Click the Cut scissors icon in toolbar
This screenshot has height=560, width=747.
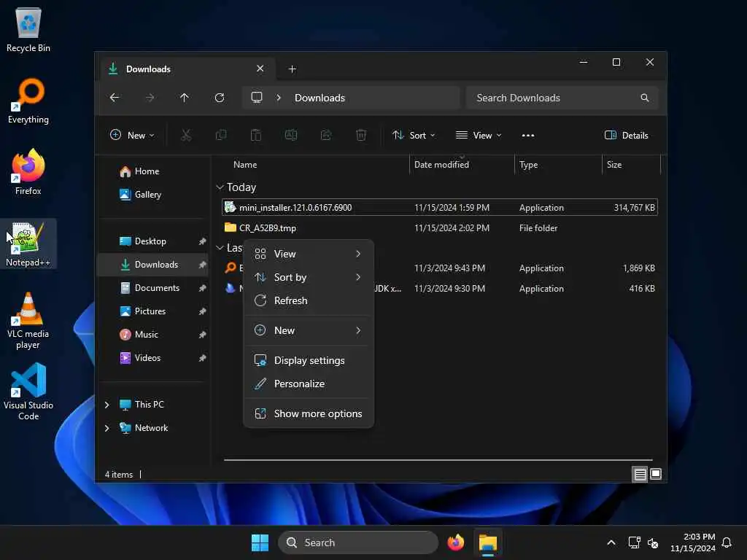point(186,135)
